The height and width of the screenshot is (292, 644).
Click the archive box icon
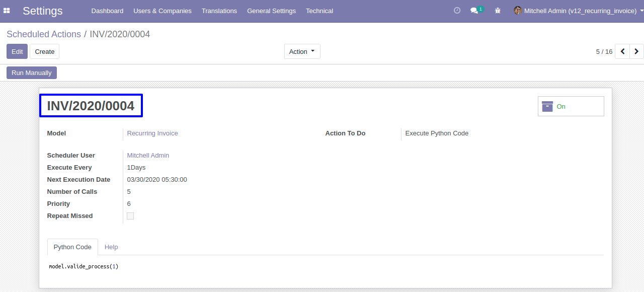click(x=547, y=106)
